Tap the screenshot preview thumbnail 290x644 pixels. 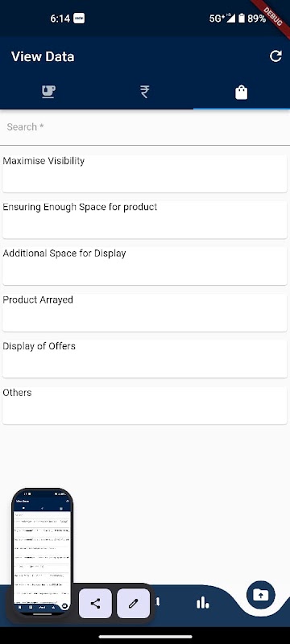click(43, 551)
